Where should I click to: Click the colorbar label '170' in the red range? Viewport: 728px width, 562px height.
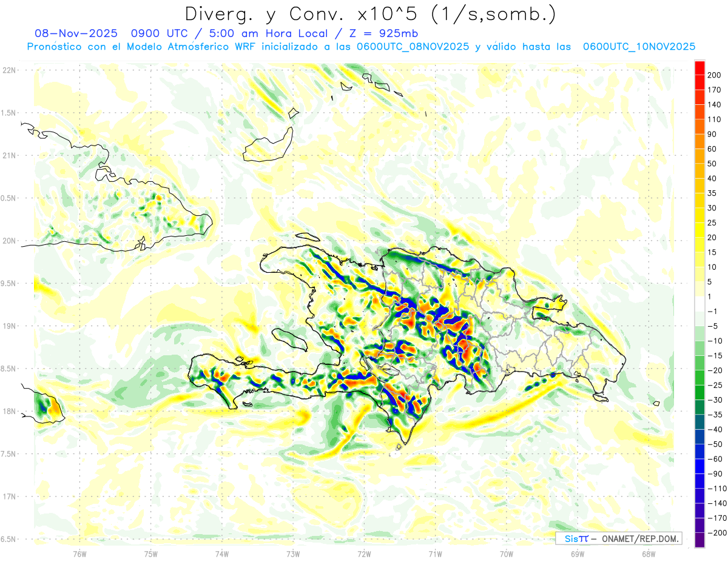click(715, 90)
